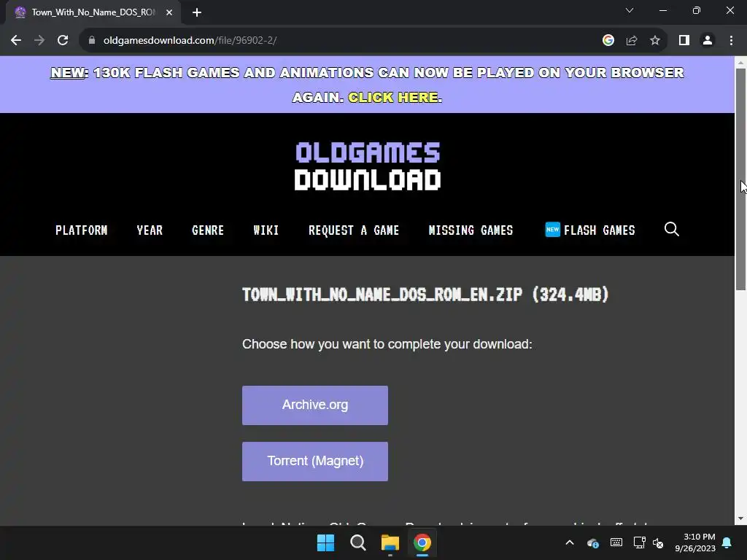This screenshot has height=560, width=747.
Task: Open the WIKI page
Action: click(x=266, y=230)
